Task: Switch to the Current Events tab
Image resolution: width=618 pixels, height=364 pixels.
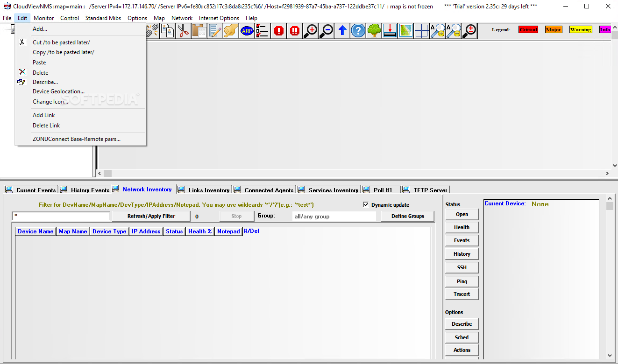Action: (x=31, y=189)
